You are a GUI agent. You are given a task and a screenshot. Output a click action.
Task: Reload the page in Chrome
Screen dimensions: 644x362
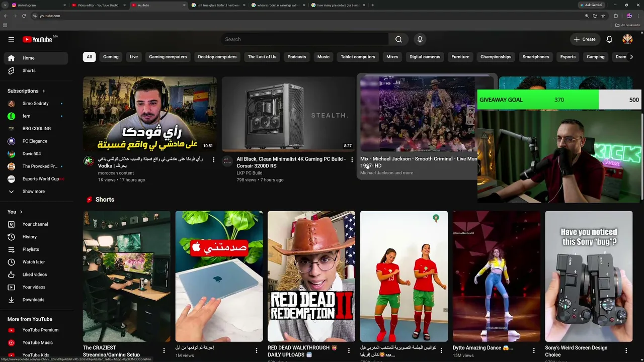tap(24, 16)
